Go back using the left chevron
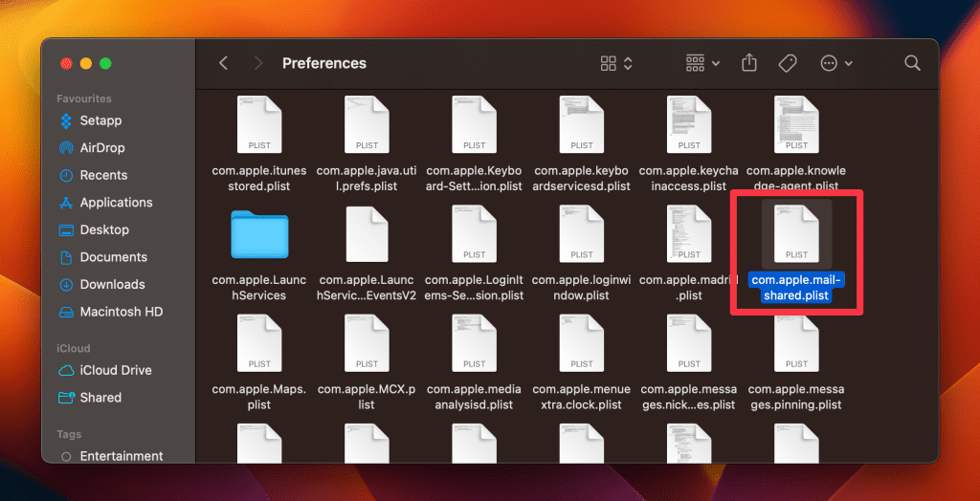Viewport: 980px width, 501px height. tap(223, 63)
